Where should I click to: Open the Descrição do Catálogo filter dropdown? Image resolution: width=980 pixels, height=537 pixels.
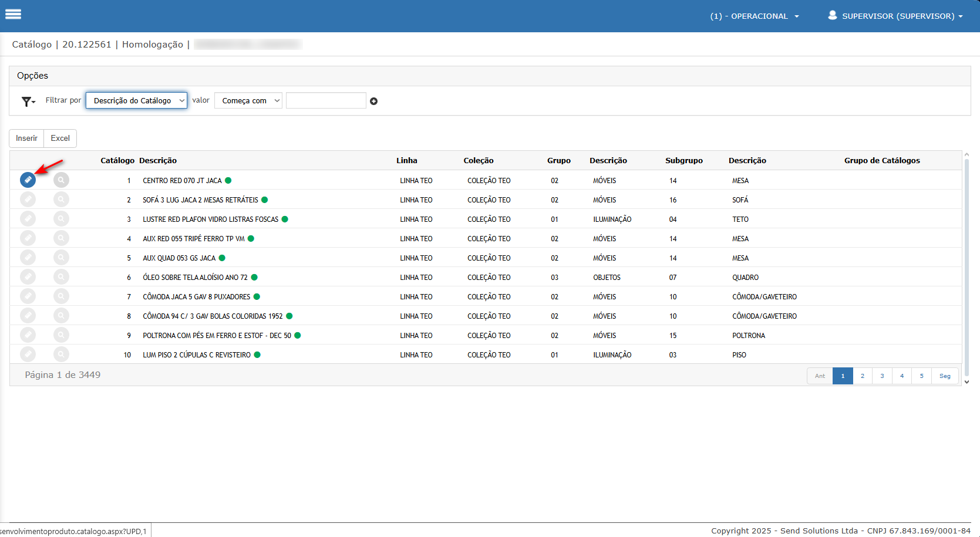[136, 101]
